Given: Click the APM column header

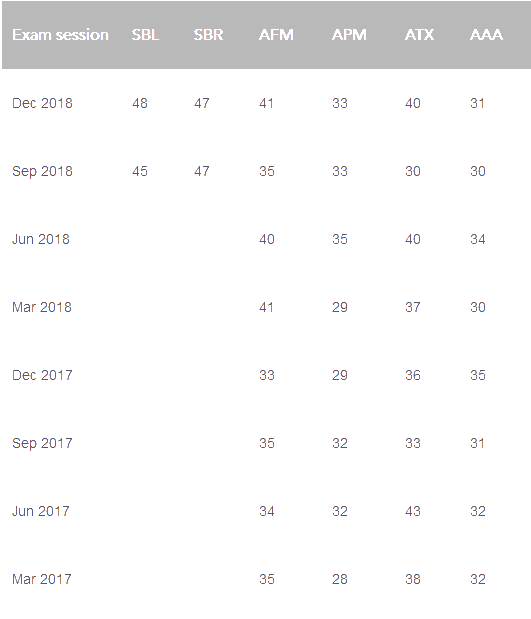Looking at the screenshot, I should [349, 35].
